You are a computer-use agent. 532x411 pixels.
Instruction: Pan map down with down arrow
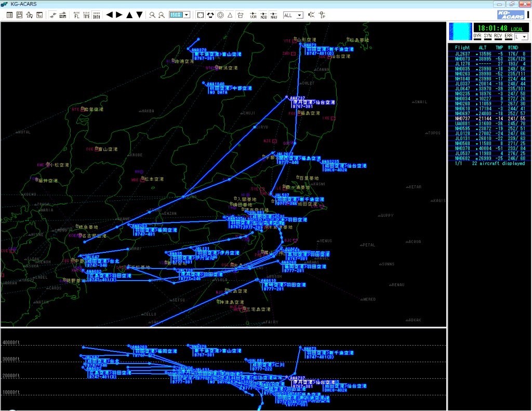pyautogui.click(x=139, y=15)
